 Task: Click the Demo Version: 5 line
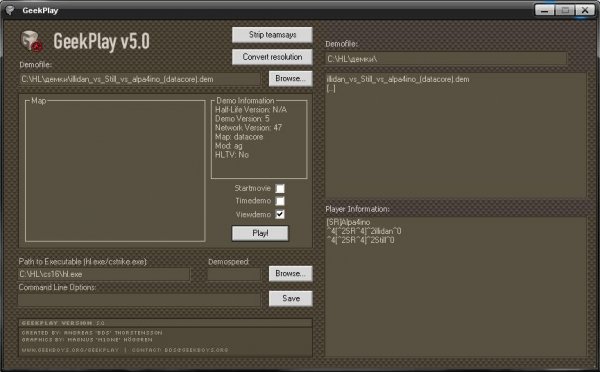coord(242,119)
